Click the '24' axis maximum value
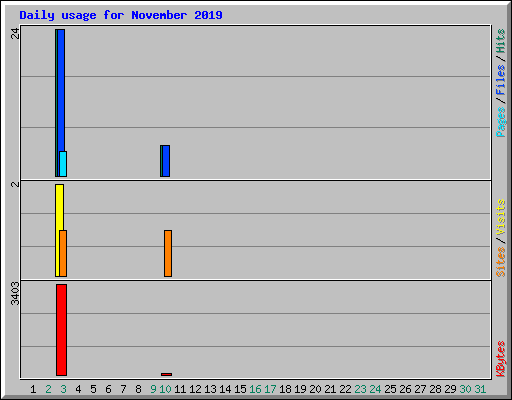 click(15, 34)
